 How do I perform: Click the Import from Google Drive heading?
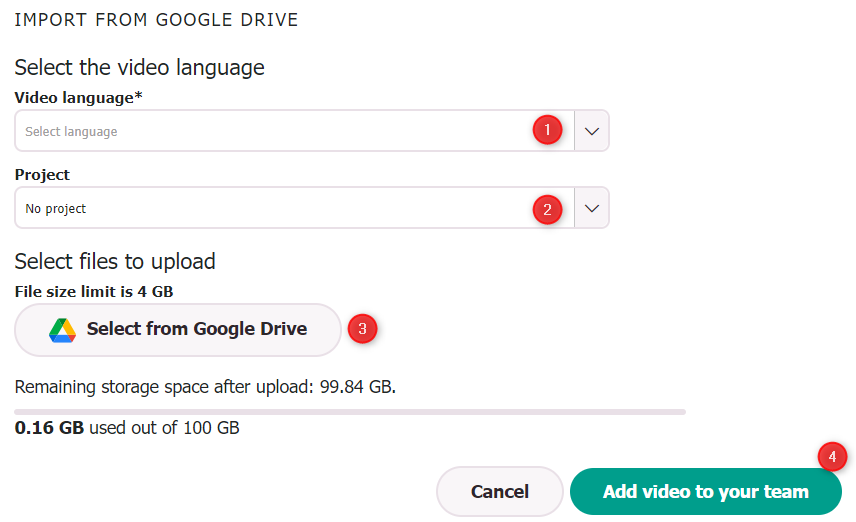(156, 20)
